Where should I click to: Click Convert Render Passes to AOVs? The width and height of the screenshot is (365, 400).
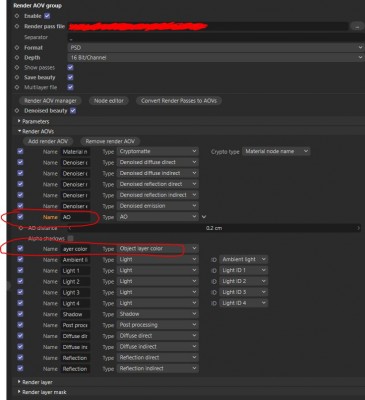click(x=179, y=101)
